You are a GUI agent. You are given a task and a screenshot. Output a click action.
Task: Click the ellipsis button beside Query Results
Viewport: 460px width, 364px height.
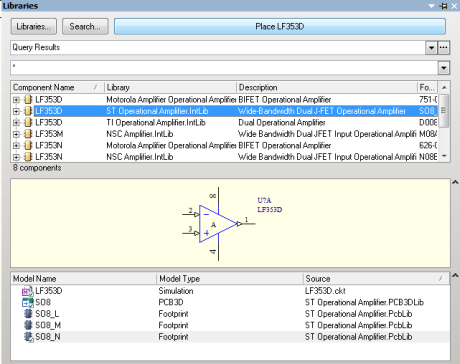click(x=444, y=47)
